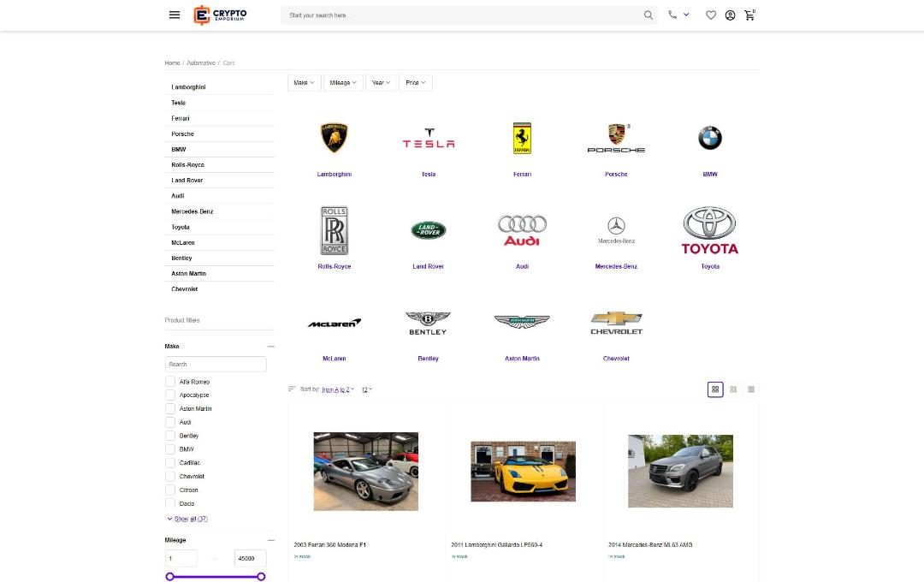Image resolution: width=924 pixels, height=582 pixels.
Task: Click the Aston Martin wings logo
Action: [x=522, y=321]
